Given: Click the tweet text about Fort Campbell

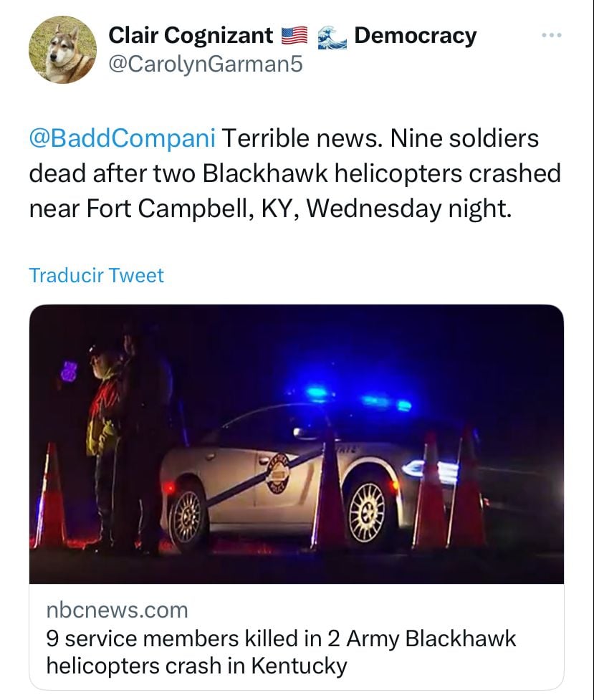Looking at the screenshot, I should point(294,173).
